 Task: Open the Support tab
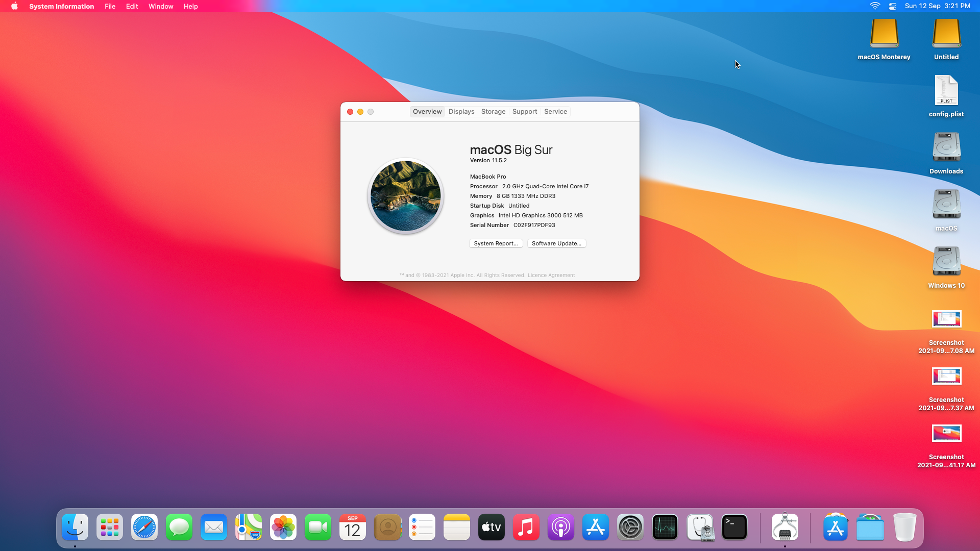[x=525, y=111]
